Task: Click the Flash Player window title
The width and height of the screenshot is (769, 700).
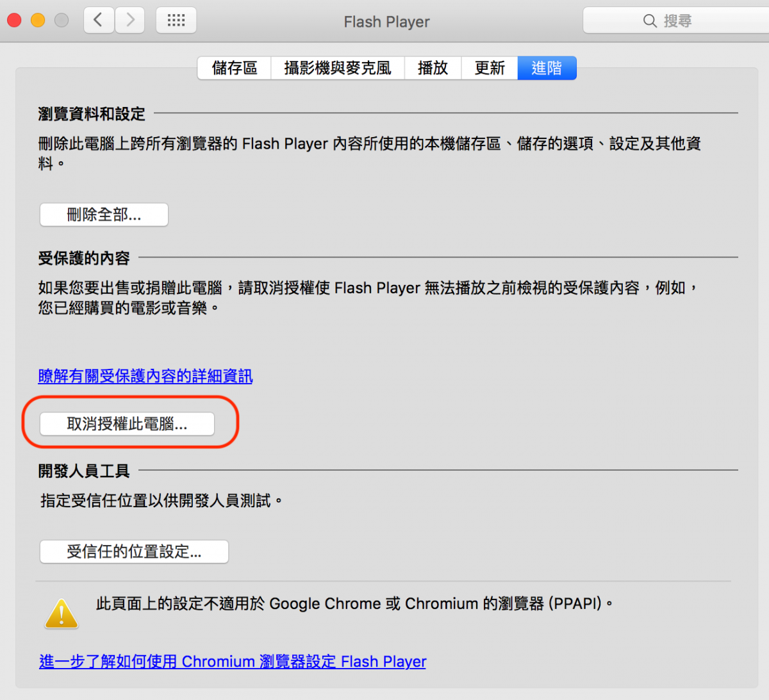Action: (386, 22)
